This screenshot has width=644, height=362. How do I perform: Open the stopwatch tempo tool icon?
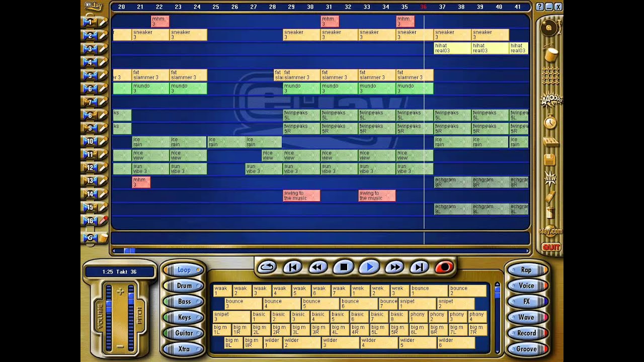click(x=550, y=121)
